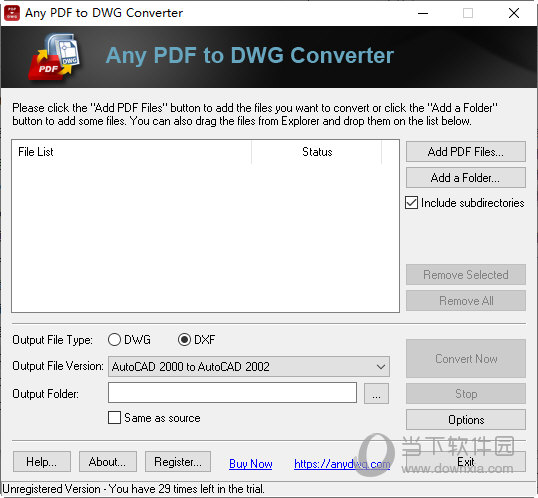Click Register button
Screen dimensions: 538x498
coord(178,462)
